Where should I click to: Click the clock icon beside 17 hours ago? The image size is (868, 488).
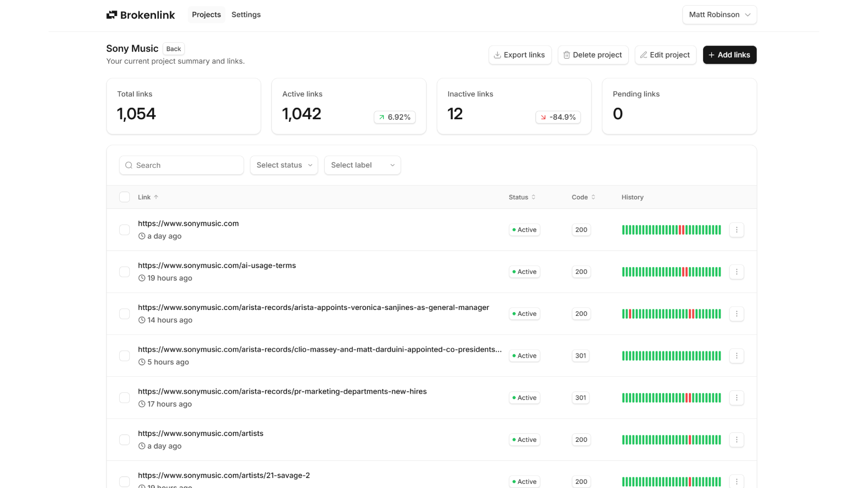[142, 404]
